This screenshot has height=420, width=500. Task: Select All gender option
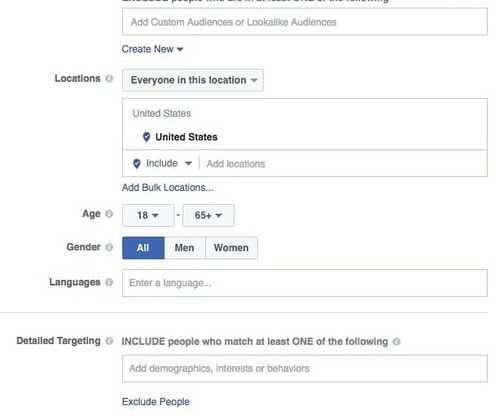point(143,248)
